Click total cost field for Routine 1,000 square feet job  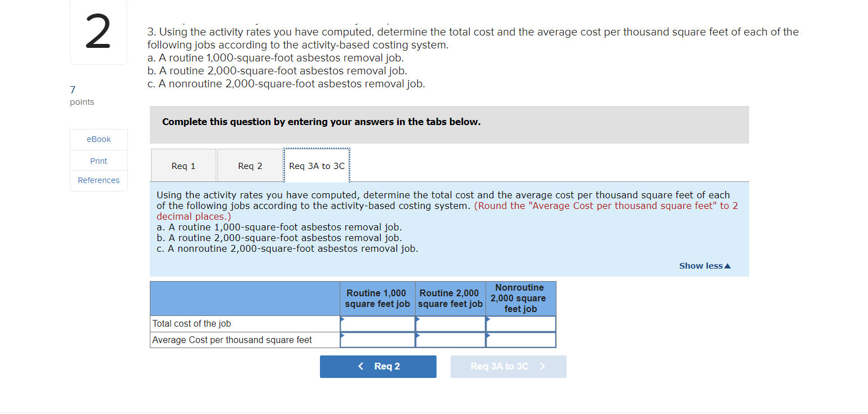pos(377,323)
